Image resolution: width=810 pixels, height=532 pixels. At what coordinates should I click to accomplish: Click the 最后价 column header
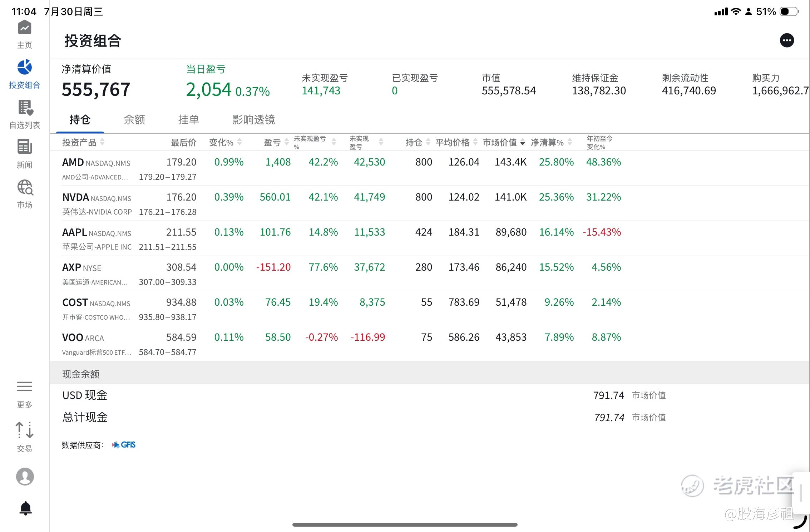[183, 142]
